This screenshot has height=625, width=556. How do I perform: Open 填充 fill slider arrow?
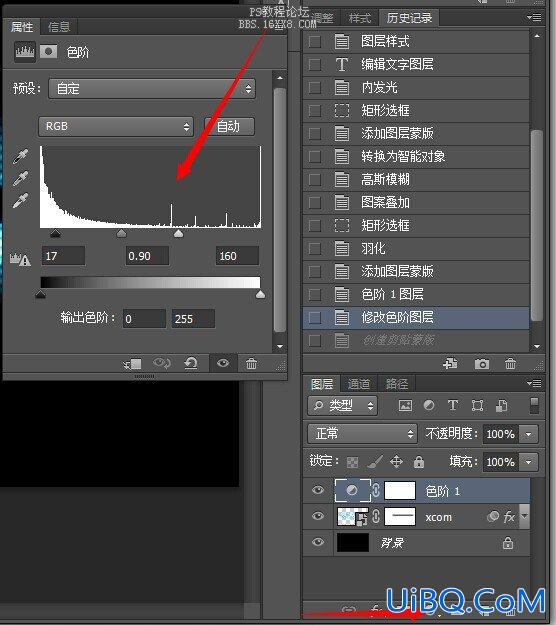[x=529, y=462]
